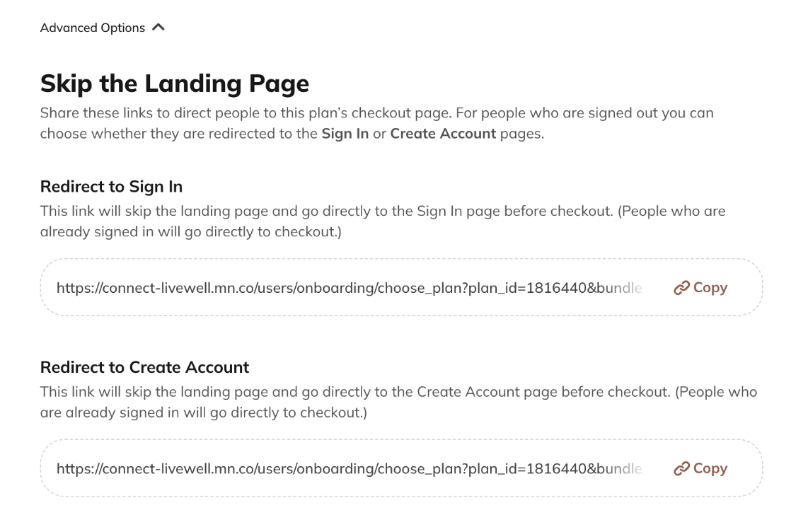
Task: Select the Skip the Landing Page heading
Action: tap(175, 83)
